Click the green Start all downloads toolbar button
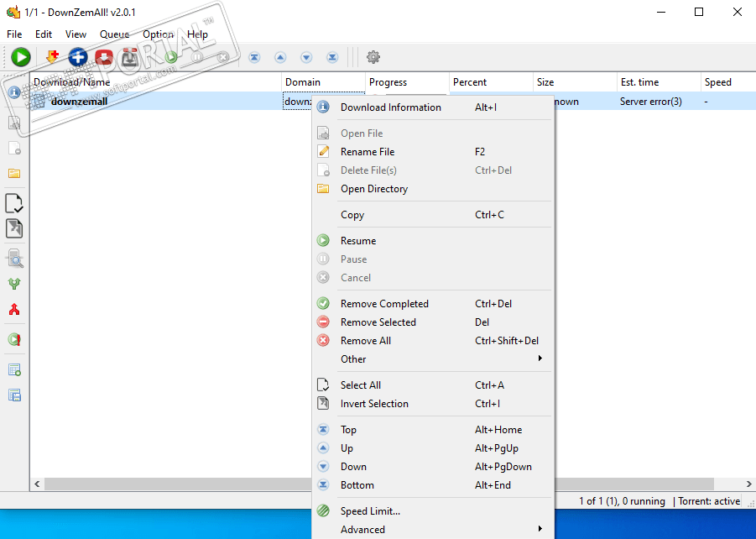 21,57
